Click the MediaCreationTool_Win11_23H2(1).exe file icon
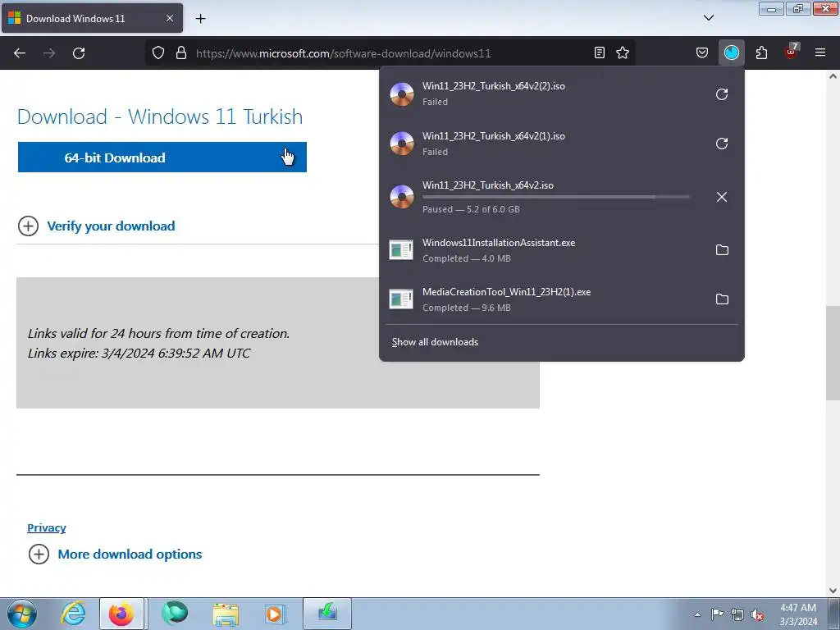Image resolution: width=840 pixels, height=630 pixels. (401, 299)
